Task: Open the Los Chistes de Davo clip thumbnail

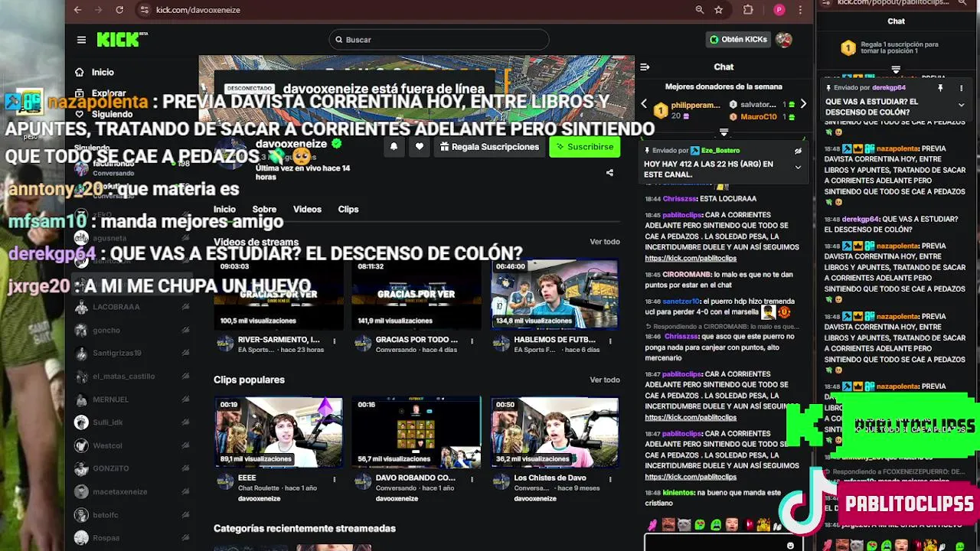Action: pyautogui.click(x=554, y=432)
